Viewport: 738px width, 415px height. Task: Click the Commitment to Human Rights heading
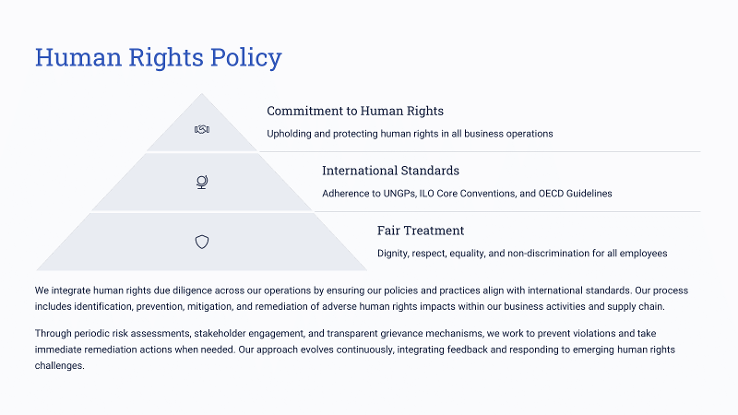(355, 111)
